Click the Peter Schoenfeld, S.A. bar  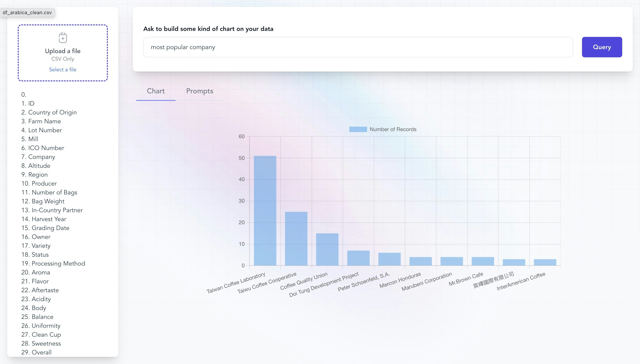pos(389,259)
